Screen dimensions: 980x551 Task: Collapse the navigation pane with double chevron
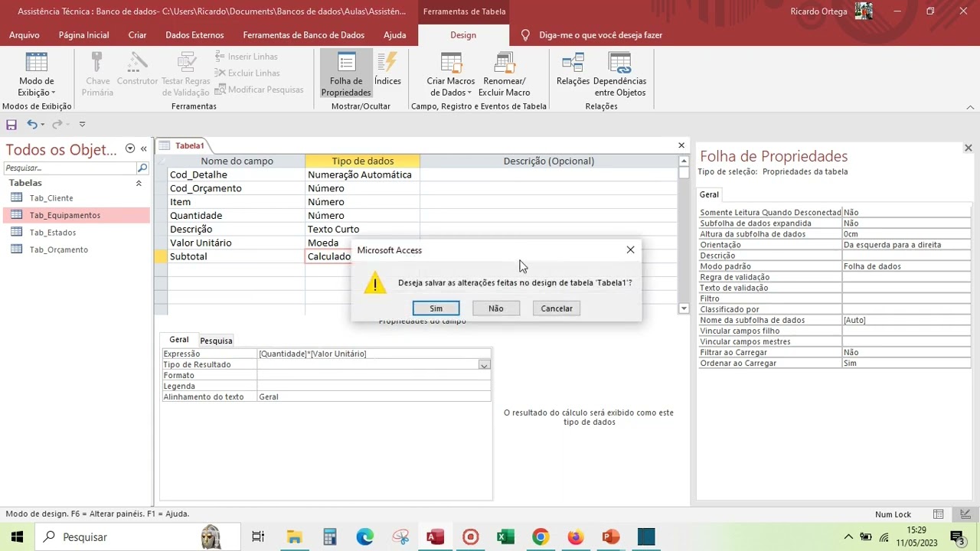click(x=143, y=148)
